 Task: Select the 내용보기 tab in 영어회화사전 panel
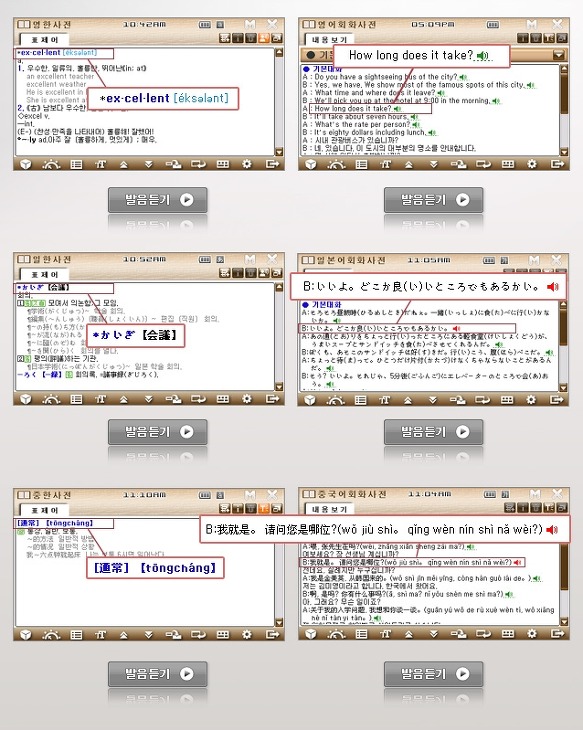click(329, 40)
